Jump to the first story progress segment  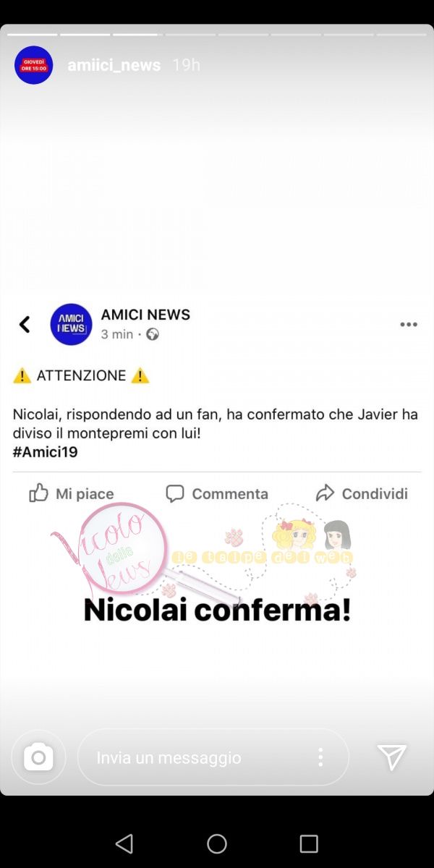[x=32, y=34]
